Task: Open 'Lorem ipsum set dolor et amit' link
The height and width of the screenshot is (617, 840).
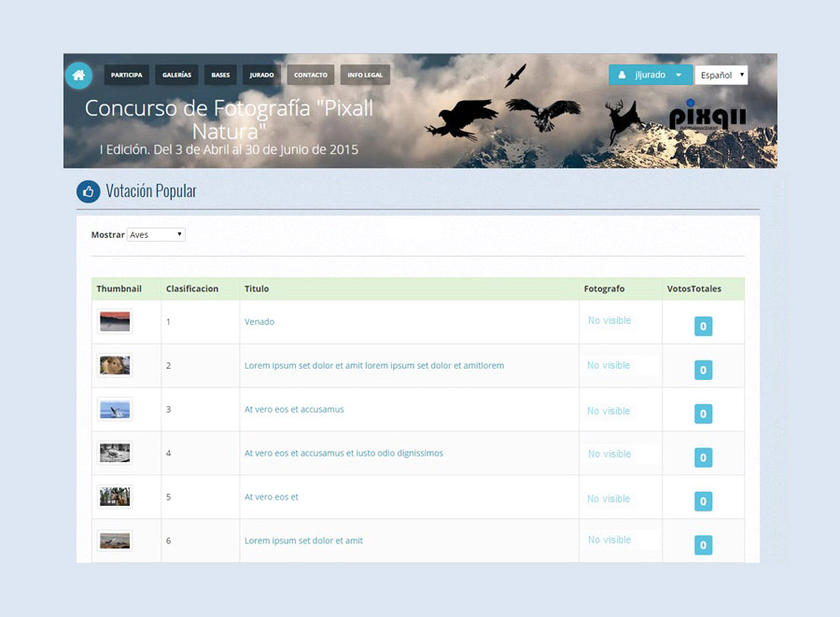Action: point(303,541)
